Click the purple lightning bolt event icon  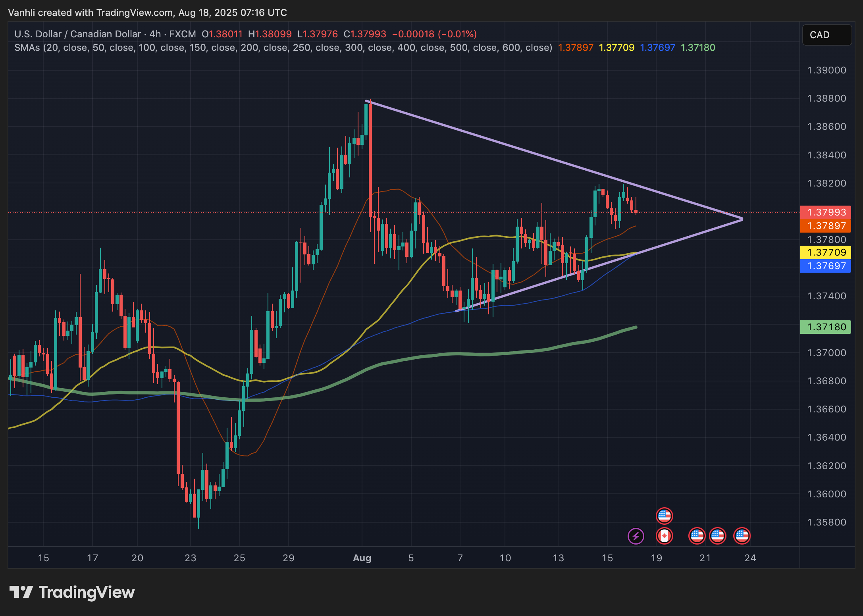[x=636, y=536]
